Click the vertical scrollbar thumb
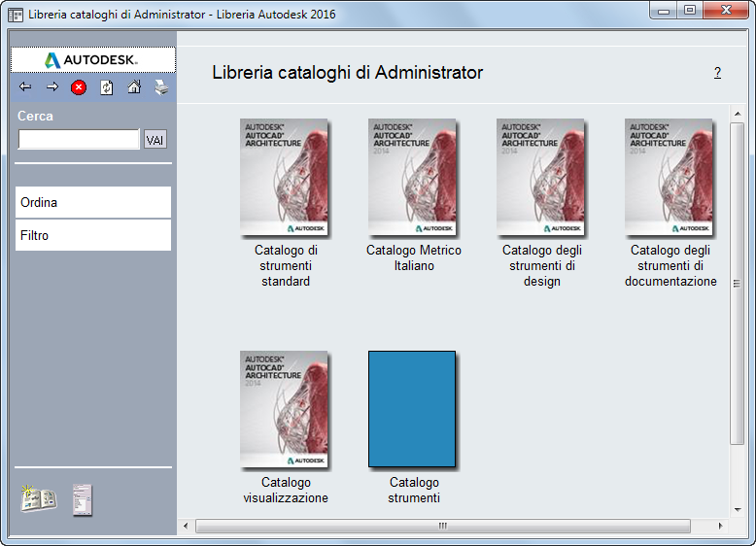 (737, 284)
